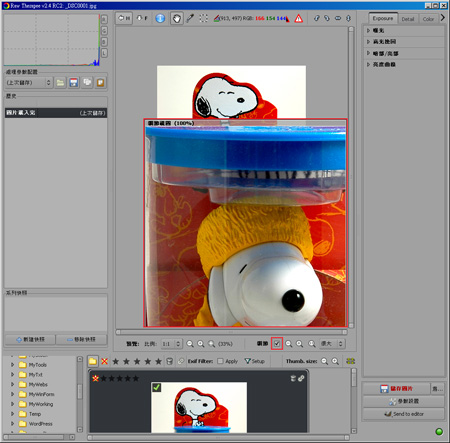Image resolution: width=450 pixels, height=443 pixels.
Task: Clear the rating with the red X
Action: pos(104,361)
